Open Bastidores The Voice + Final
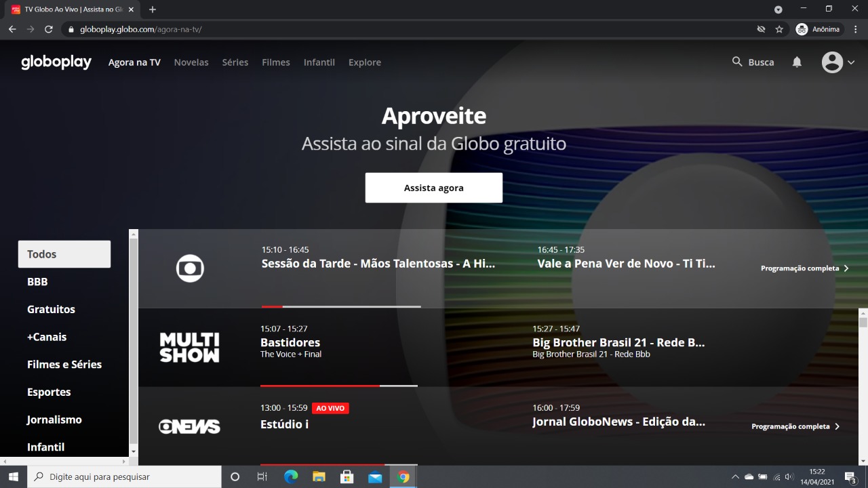868x488 pixels. pos(291,342)
